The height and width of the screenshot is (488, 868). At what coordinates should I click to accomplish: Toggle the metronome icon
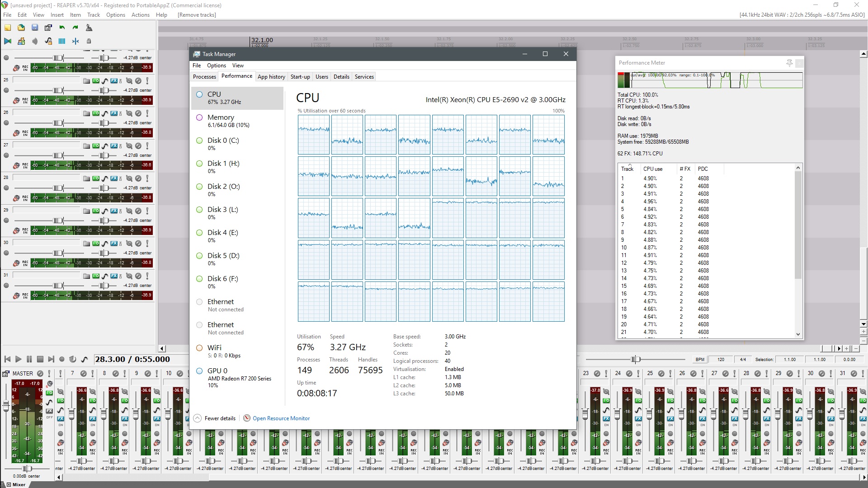point(89,28)
